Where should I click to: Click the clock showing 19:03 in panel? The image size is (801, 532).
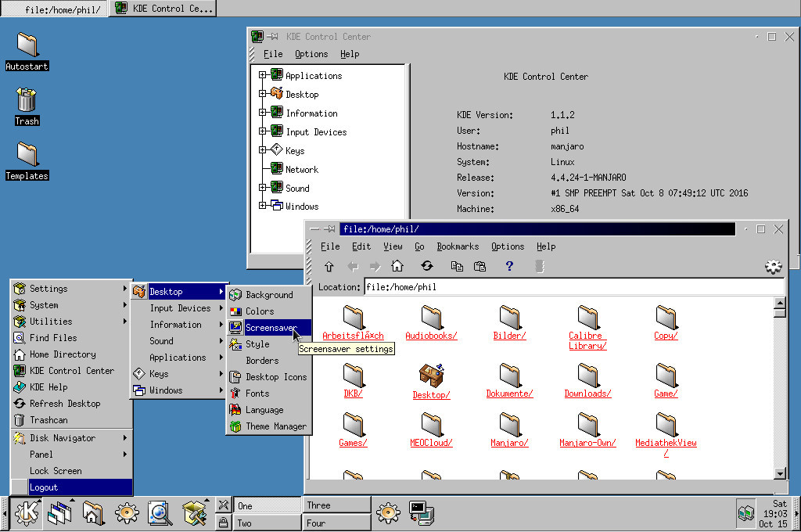[774, 513]
